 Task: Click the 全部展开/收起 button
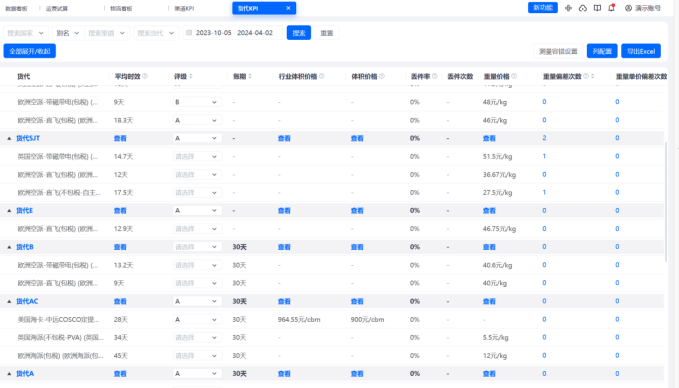(x=30, y=51)
